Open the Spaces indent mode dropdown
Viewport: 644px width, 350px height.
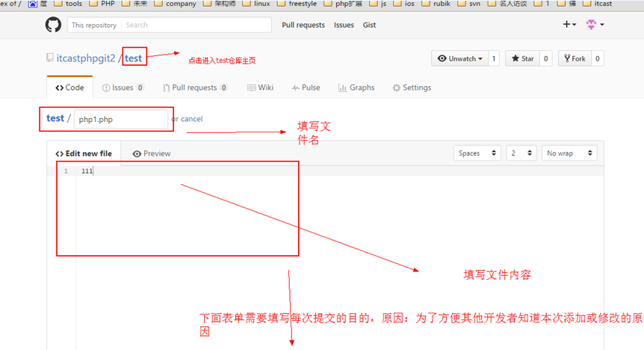pyautogui.click(x=477, y=153)
